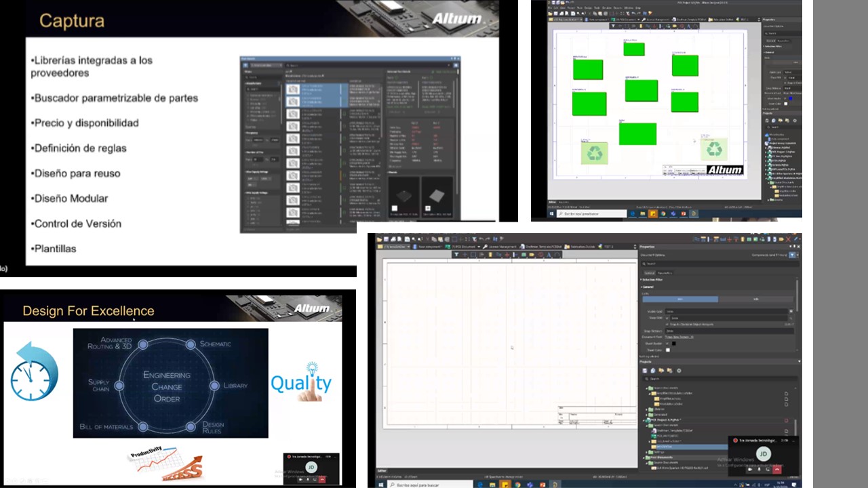Save icon in blank-sheet Altium window toolbar

click(387, 239)
